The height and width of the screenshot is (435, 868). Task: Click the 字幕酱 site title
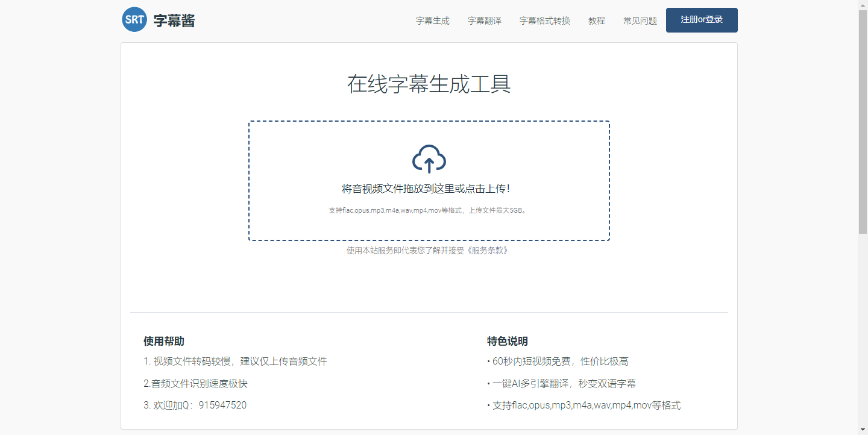point(174,20)
